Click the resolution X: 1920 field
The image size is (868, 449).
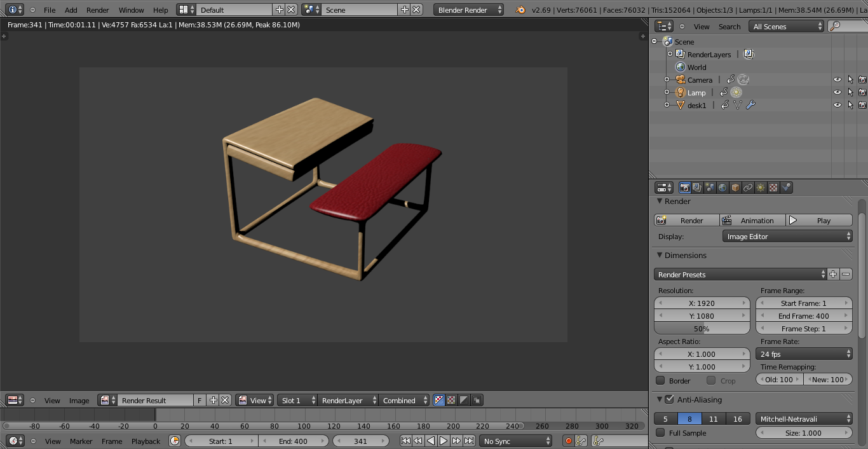coord(702,303)
